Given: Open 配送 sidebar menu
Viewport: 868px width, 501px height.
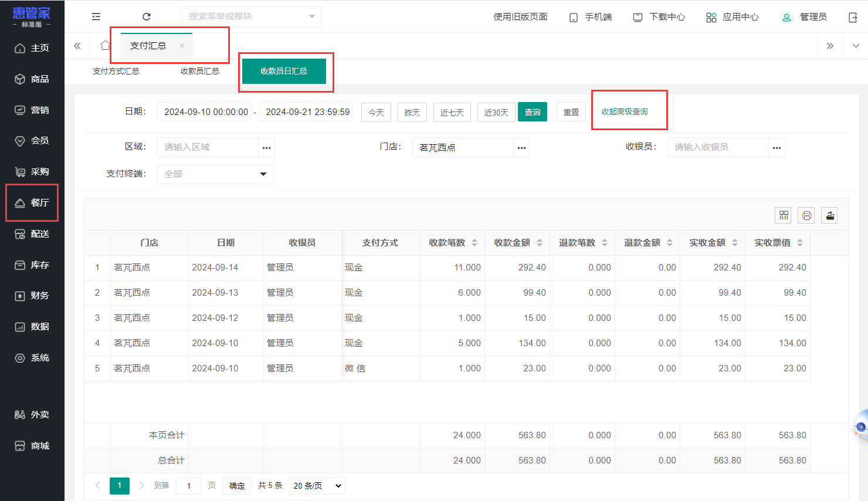Looking at the screenshot, I should (32, 234).
